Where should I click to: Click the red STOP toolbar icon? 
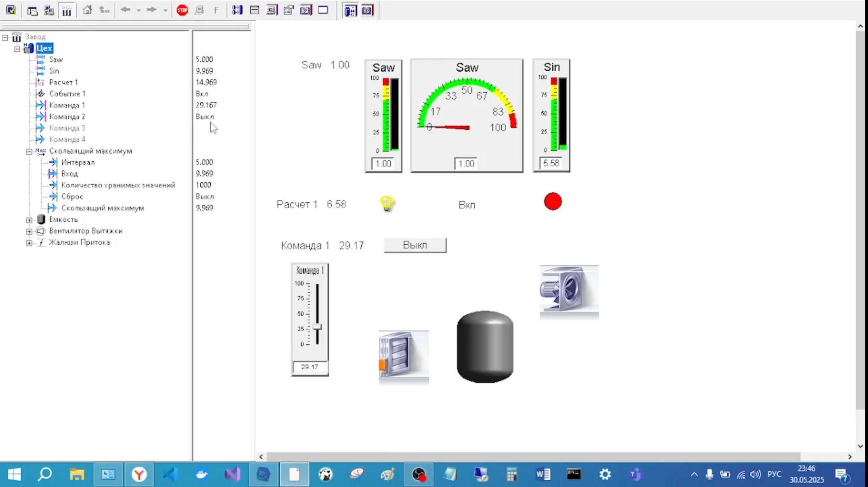(x=182, y=10)
